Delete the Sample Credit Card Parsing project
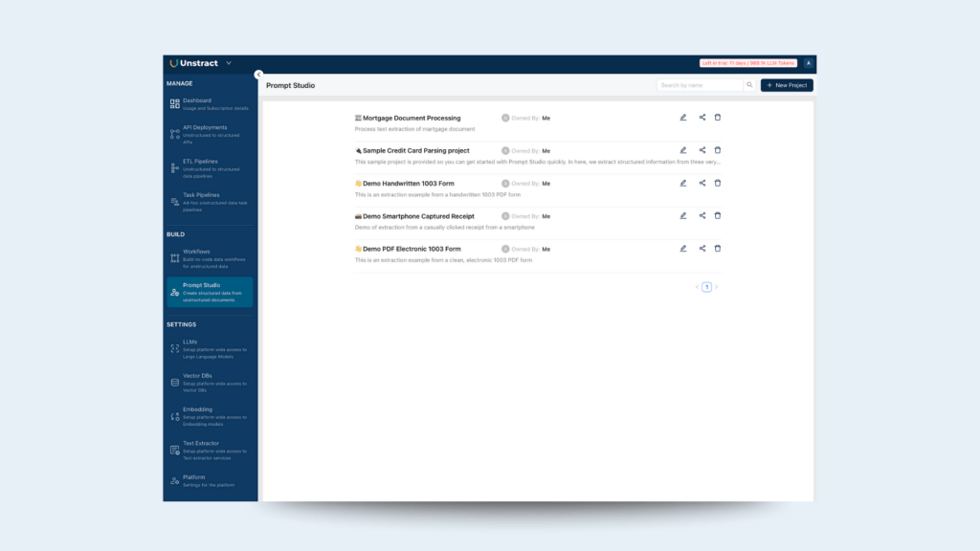Image resolution: width=980 pixels, height=551 pixels. [718, 150]
